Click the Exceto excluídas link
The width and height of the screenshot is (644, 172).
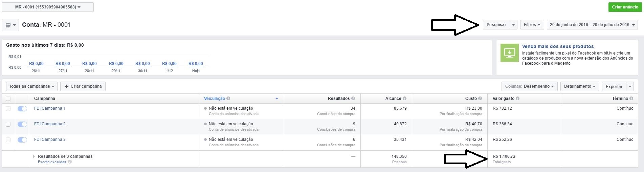(52, 162)
